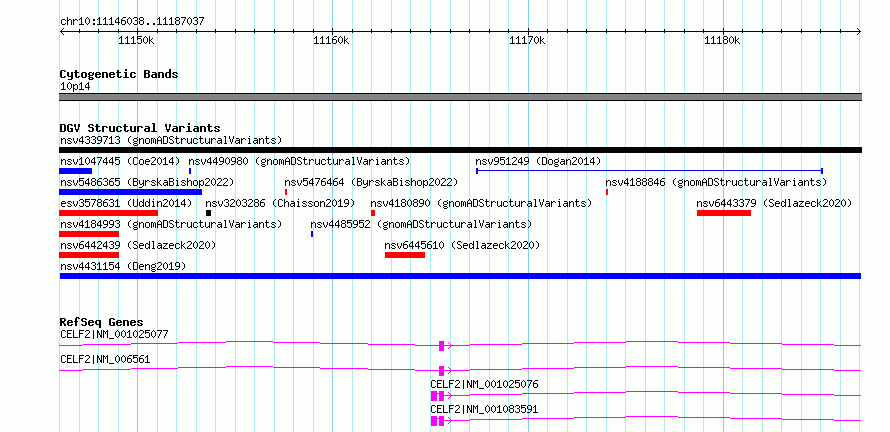Click the 10p14 cytogenetic band label
890x432 pixels.
(75, 87)
